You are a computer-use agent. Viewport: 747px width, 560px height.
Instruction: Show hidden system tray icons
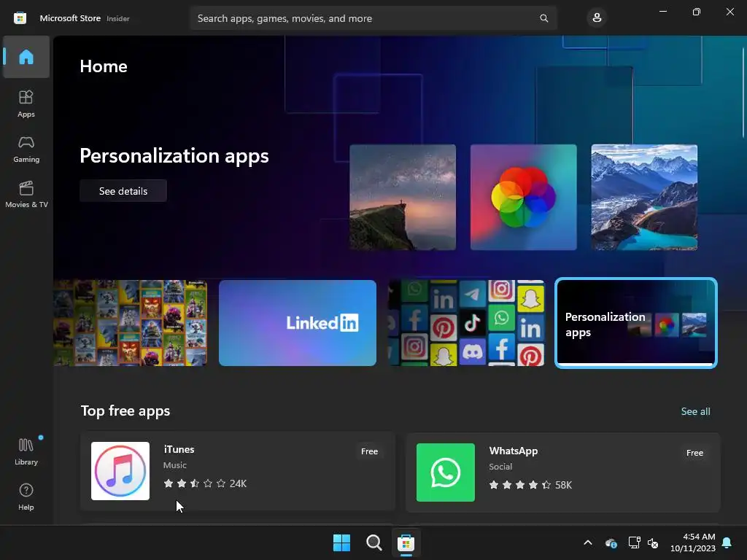588,542
